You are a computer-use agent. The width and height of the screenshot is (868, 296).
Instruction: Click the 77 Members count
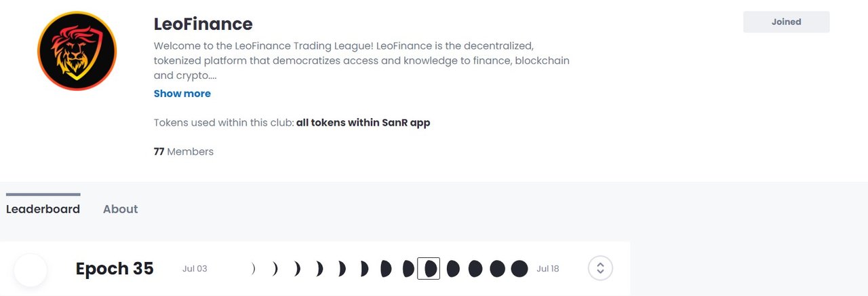coord(184,151)
